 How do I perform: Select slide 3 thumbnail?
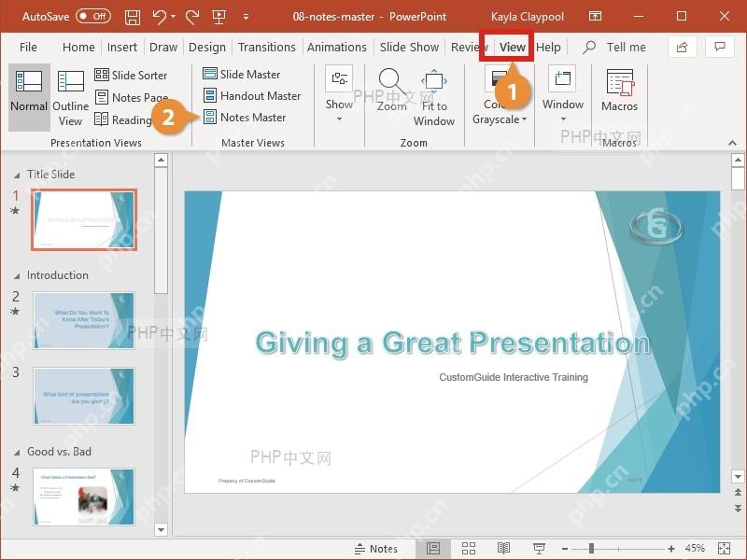click(x=84, y=396)
